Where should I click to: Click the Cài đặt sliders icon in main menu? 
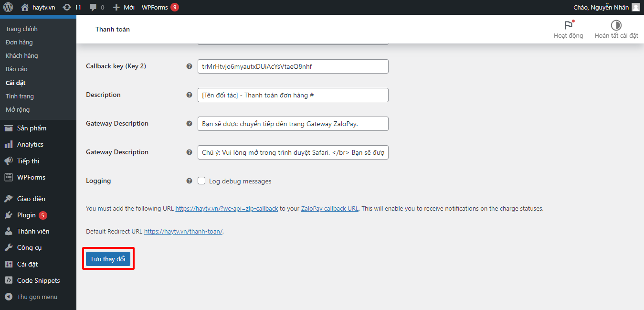pos(9,264)
